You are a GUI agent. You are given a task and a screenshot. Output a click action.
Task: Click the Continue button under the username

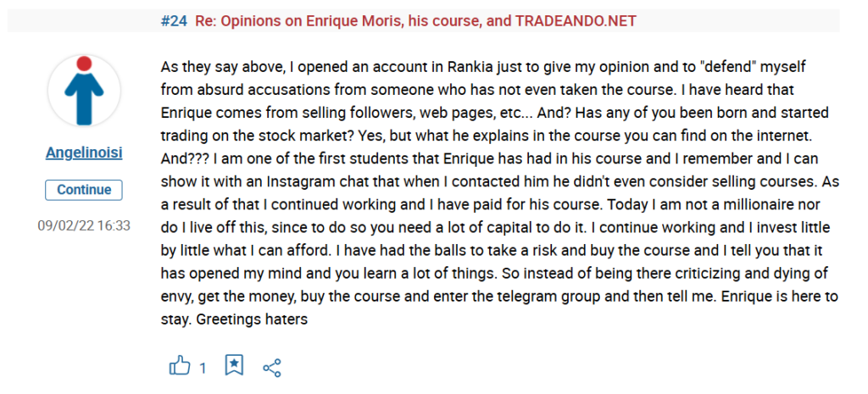coord(84,190)
